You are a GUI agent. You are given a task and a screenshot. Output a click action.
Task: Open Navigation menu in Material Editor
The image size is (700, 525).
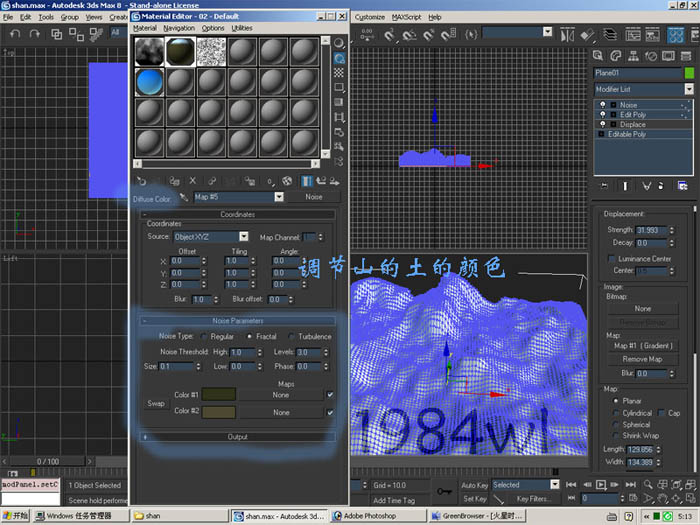179,28
